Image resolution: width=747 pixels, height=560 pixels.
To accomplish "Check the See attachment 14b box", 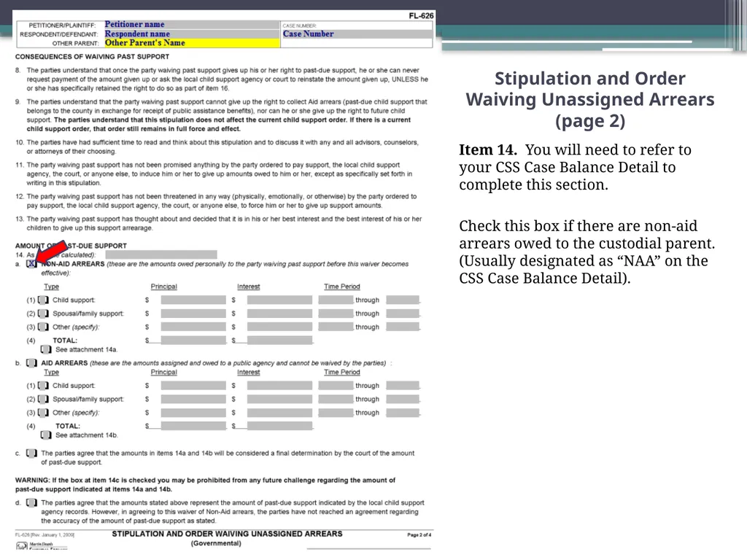I will coord(46,435).
